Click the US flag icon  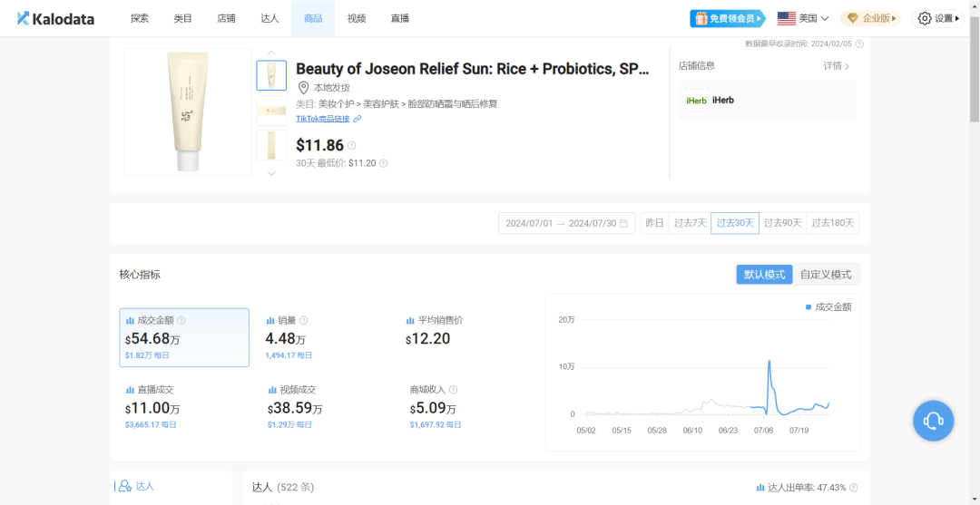pyautogui.click(x=786, y=19)
